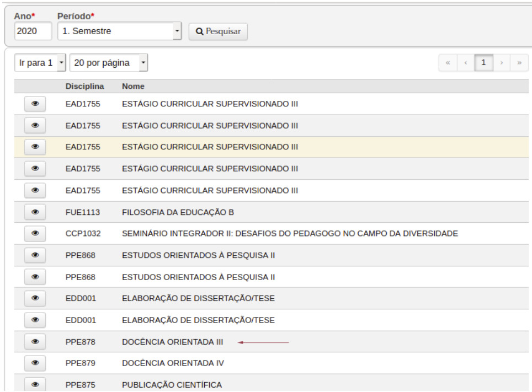Click the Ano input field

33,31
